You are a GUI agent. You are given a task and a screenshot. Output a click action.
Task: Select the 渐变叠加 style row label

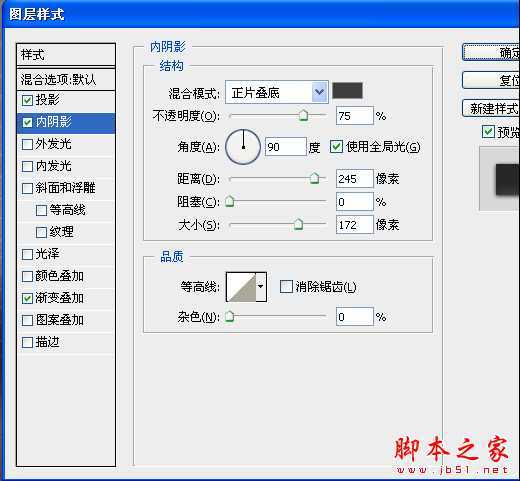click(x=60, y=298)
